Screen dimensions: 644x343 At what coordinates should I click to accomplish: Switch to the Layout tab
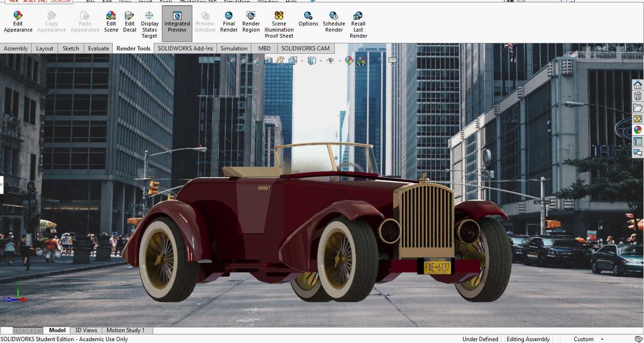[x=45, y=49]
